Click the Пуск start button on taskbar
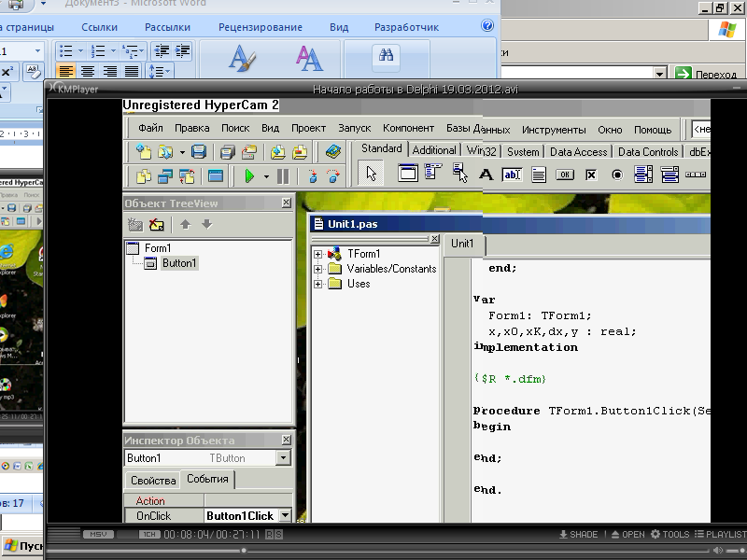The image size is (747, 560). [22, 546]
